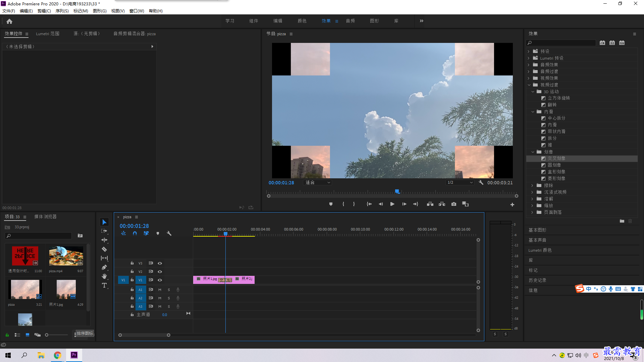This screenshot has height=362, width=644.
Task: Select the Pen tool
Action: coord(104,267)
